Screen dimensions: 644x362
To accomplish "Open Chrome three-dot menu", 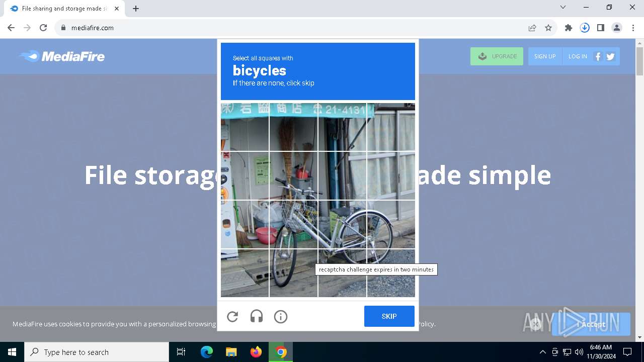I will point(632,28).
